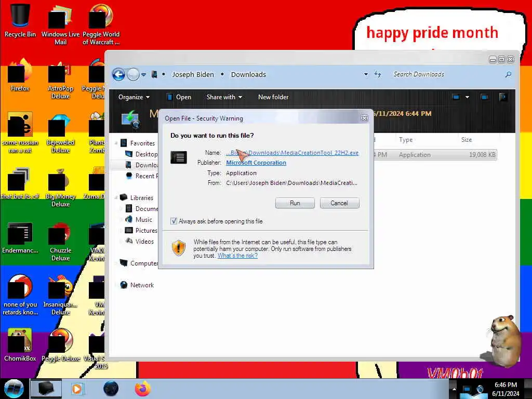Open Peggle World of Warcraft desktop icon
The height and width of the screenshot is (399, 532).
pos(101,24)
